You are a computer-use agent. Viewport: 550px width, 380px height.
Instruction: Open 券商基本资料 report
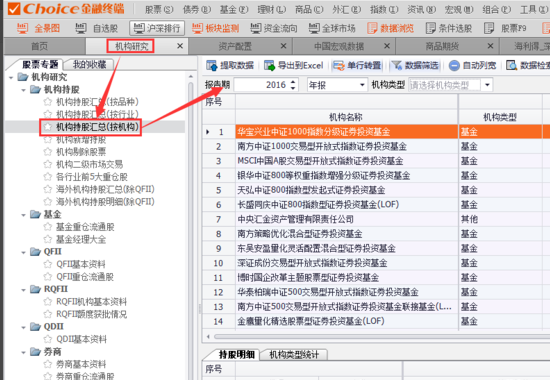click(x=81, y=364)
